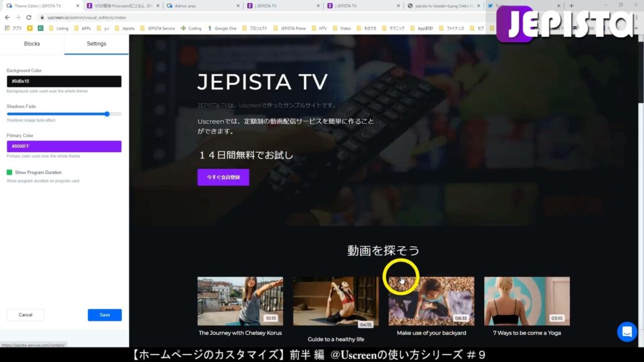Image resolution: width=644 pixels, height=362 pixels.
Task: Save the theme settings
Action: point(105,315)
